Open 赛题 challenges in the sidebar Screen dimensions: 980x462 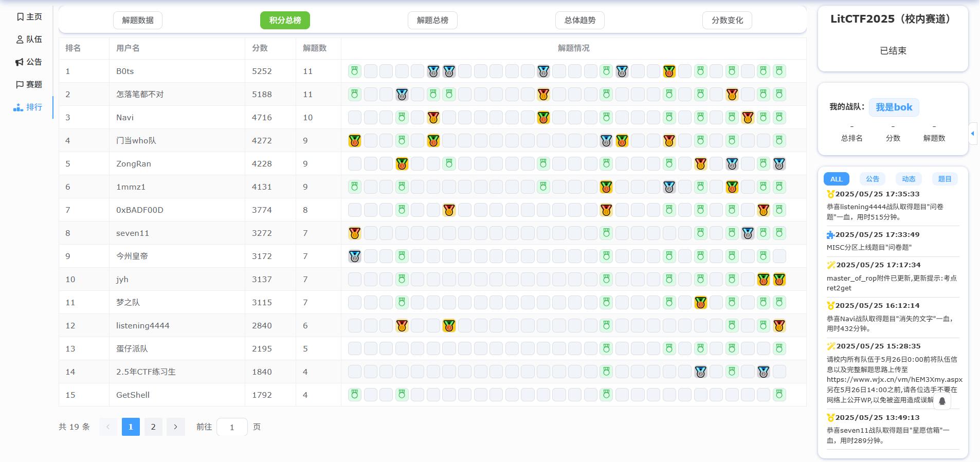coord(29,85)
